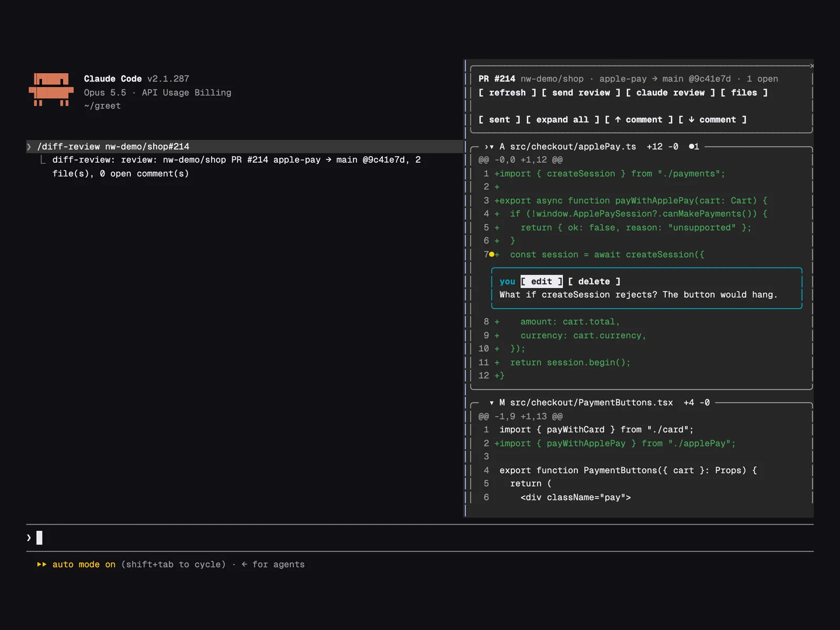Click the command prompt input field

pos(420,538)
